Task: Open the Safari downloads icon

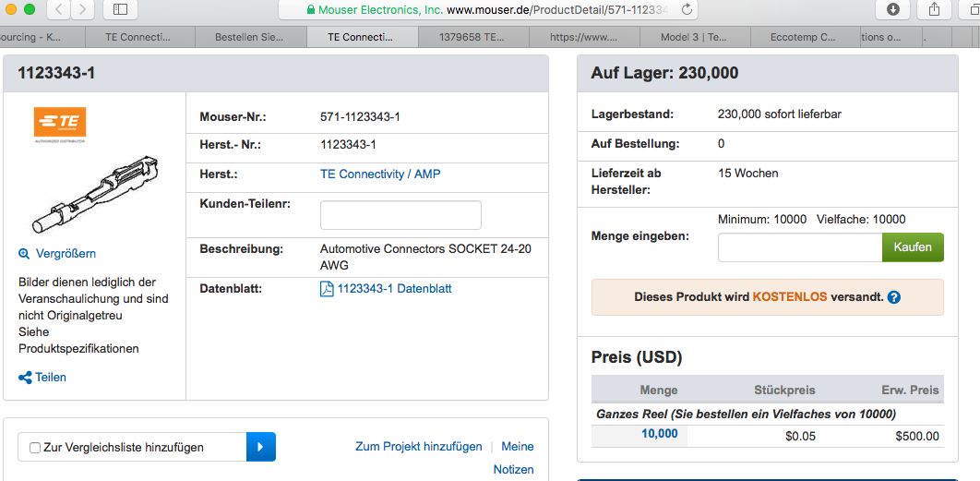Action: pyautogui.click(x=892, y=9)
